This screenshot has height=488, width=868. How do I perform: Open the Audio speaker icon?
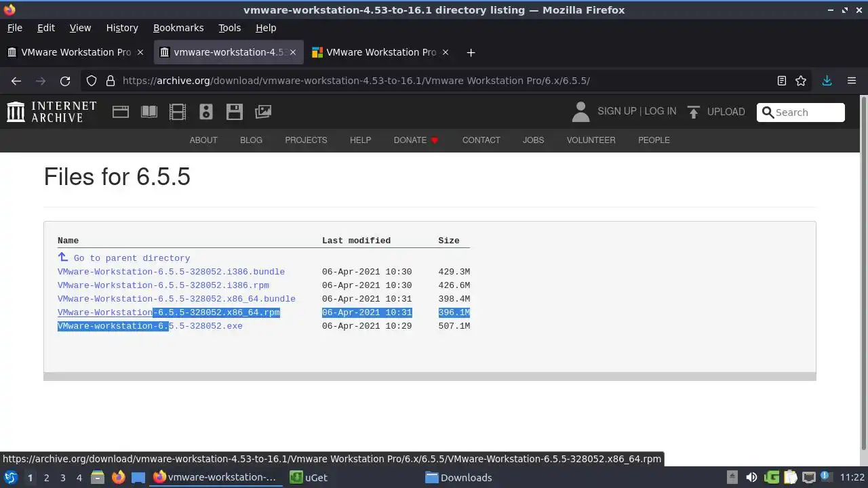pos(206,112)
